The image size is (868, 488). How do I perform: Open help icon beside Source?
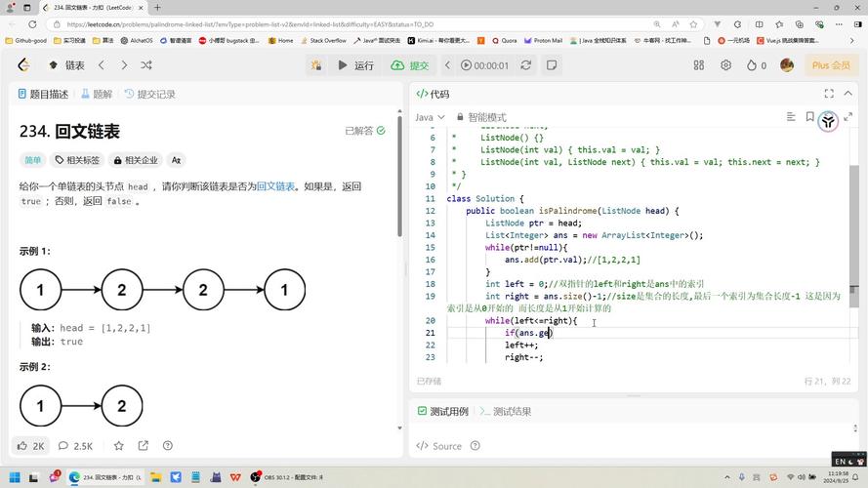[x=475, y=446]
